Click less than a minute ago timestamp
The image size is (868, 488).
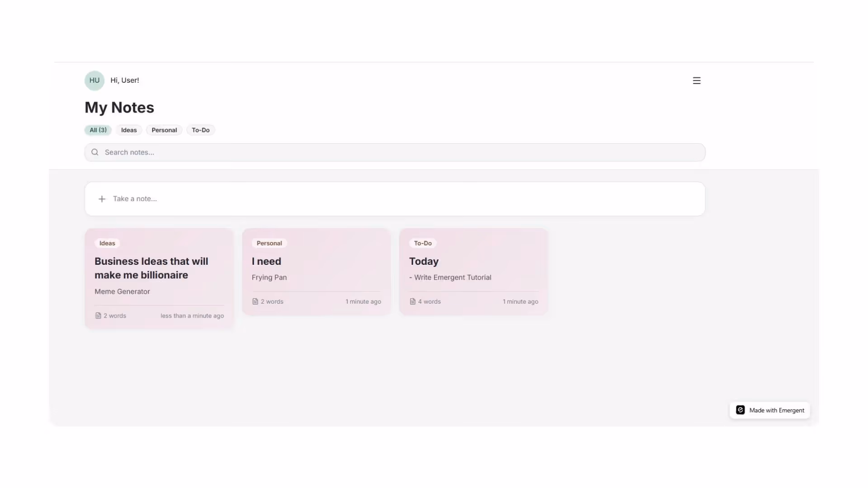(192, 316)
